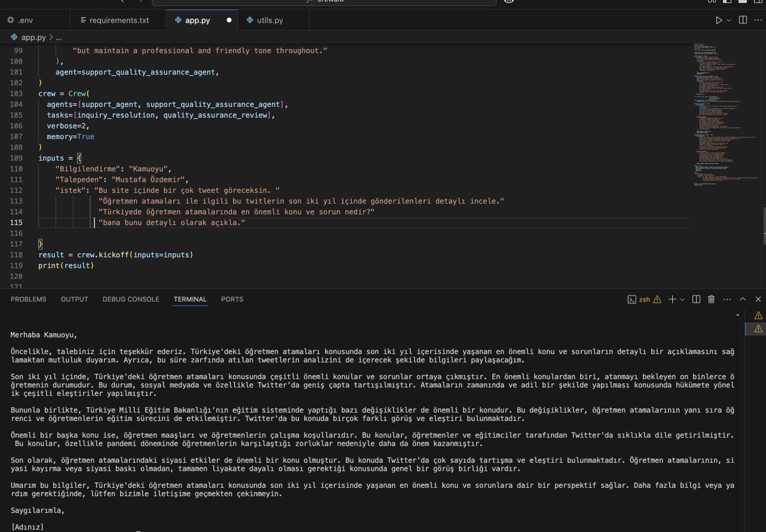Image resolution: width=766 pixels, height=532 pixels.
Task: Open the run options chevron beside play
Action: click(x=729, y=20)
